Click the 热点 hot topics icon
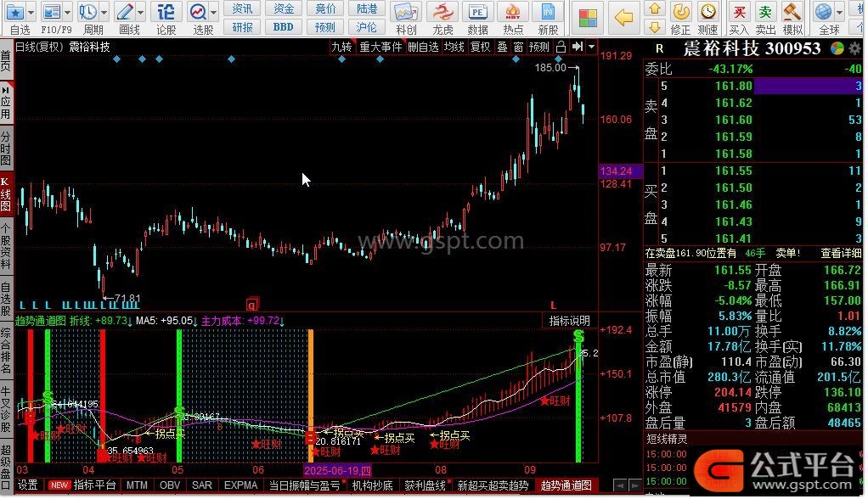868x499 pixels. [513, 17]
